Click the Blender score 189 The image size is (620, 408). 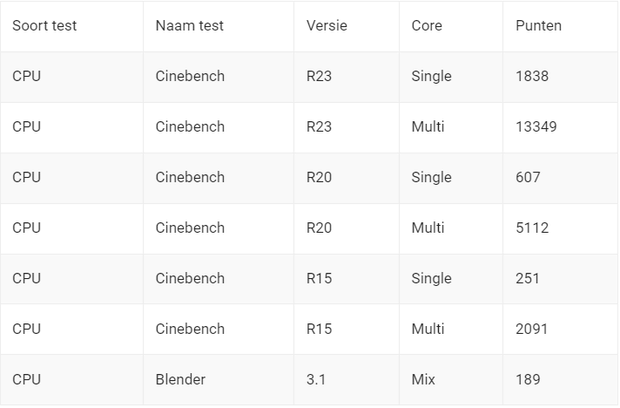(x=528, y=379)
